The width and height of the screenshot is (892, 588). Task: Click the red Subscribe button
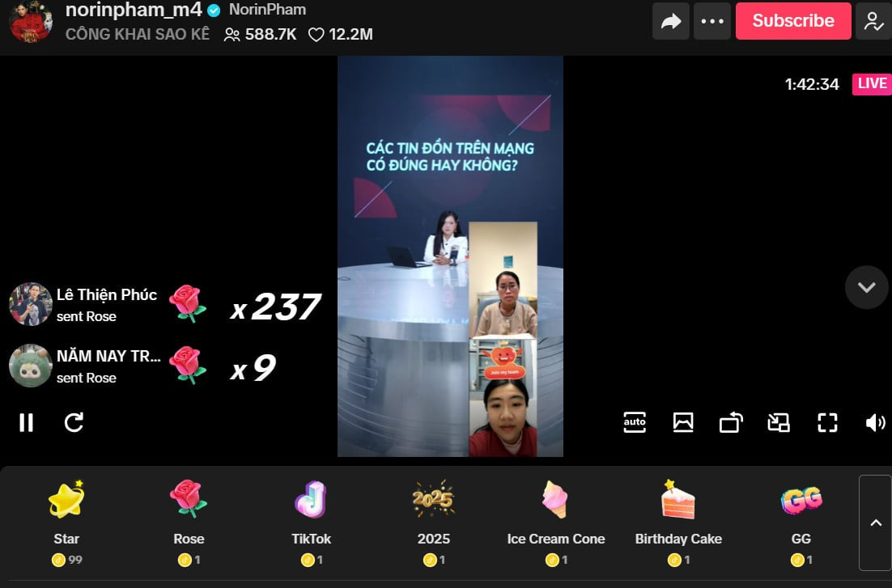pos(792,21)
